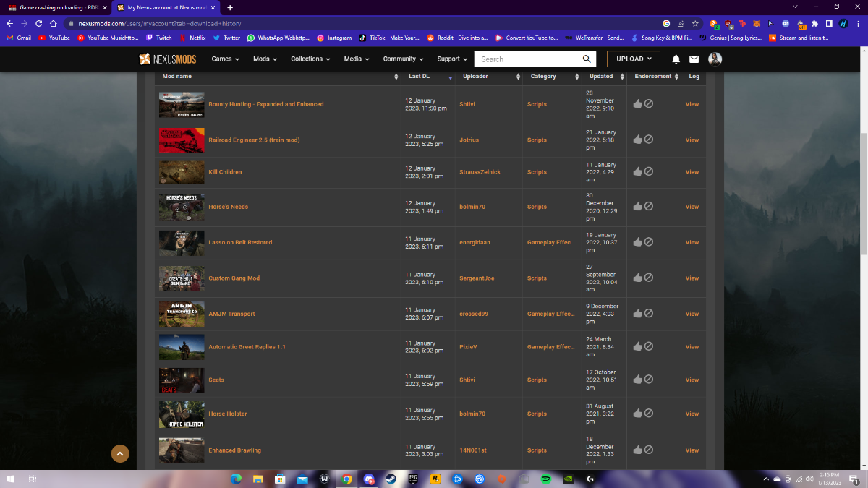Expand the Community menu
This screenshot has width=868, height=488.
click(x=404, y=59)
